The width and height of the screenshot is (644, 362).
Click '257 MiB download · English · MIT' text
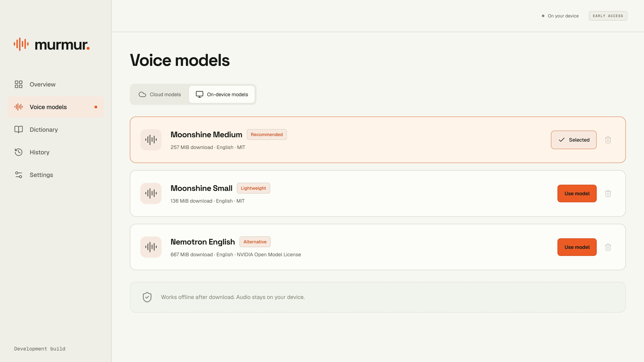208,147
